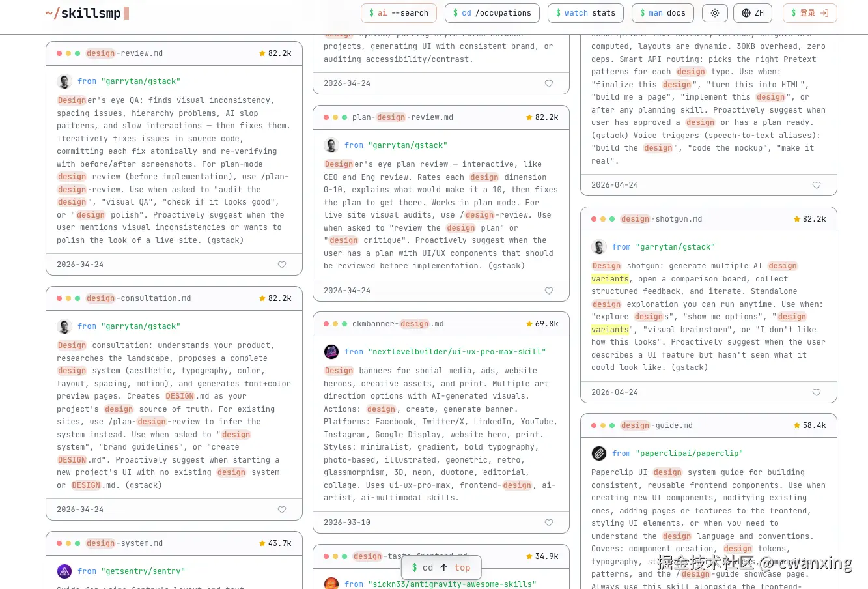This screenshot has width=868, height=589.
Task: Favorite the plan-design-review.md card heart
Action: (x=549, y=291)
